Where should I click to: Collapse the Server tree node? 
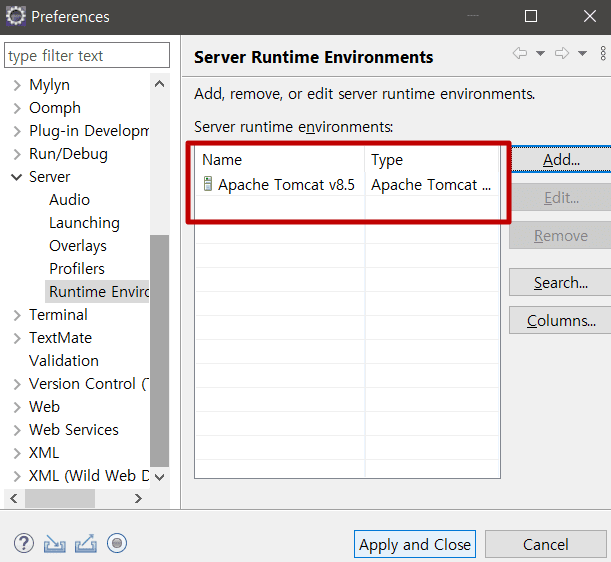coord(17,177)
